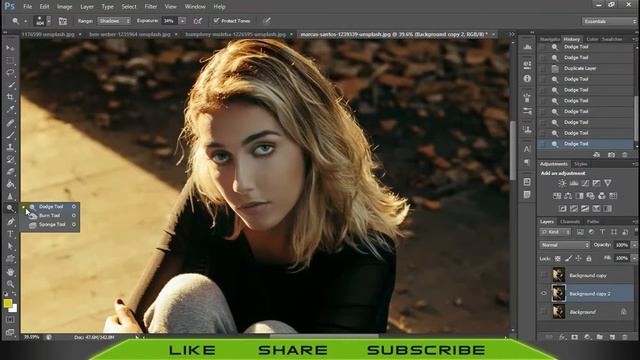
Task: Toggle lock all padlock icon
Action: coord(589,258)
